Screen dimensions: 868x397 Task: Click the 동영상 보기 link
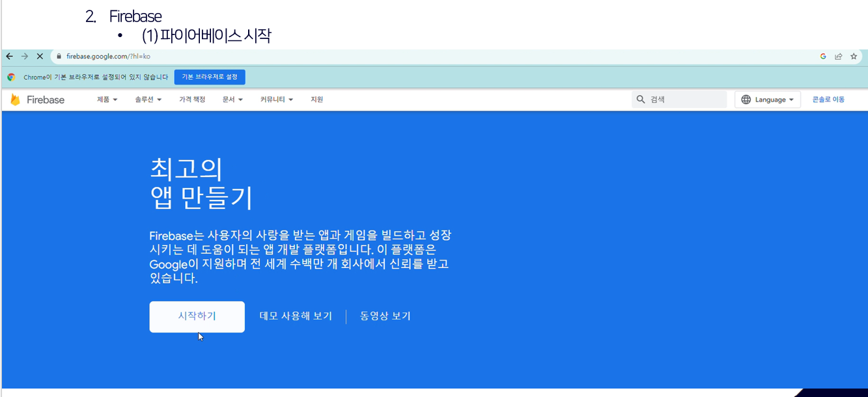385,316
